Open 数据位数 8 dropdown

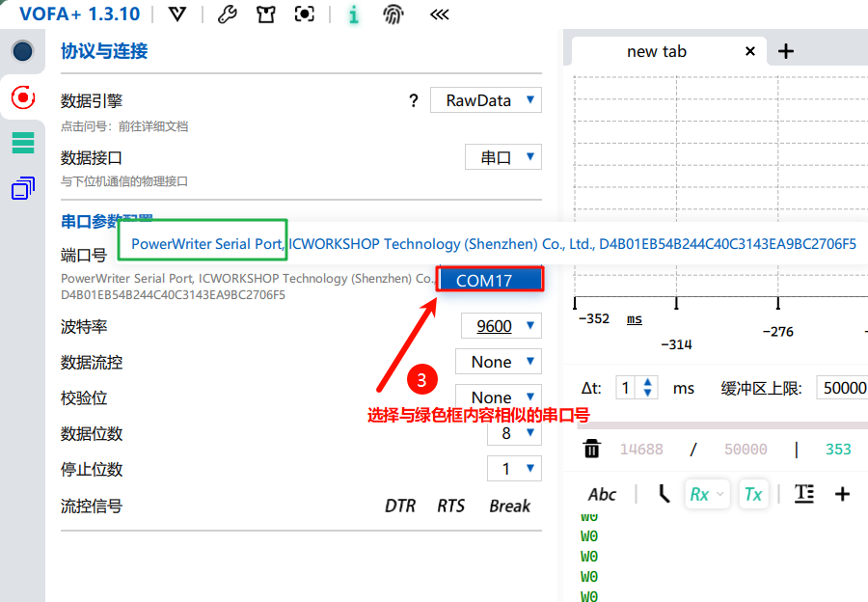(514, 433)
